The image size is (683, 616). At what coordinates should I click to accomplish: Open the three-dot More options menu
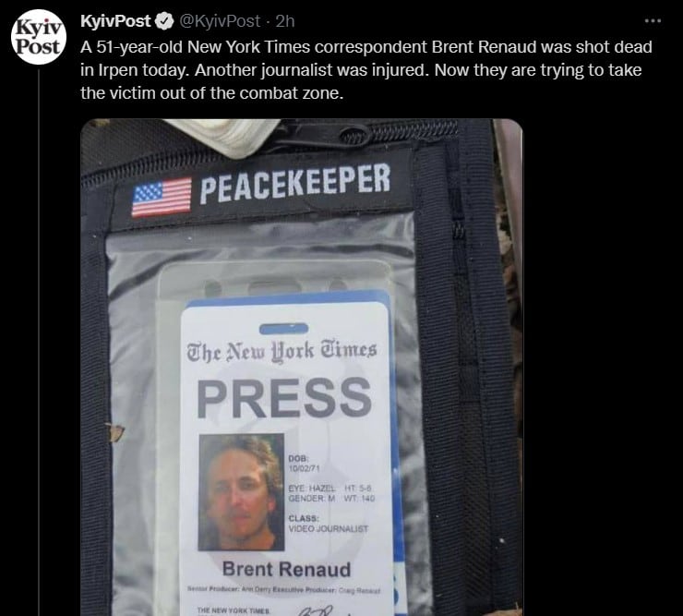point(653,21)
